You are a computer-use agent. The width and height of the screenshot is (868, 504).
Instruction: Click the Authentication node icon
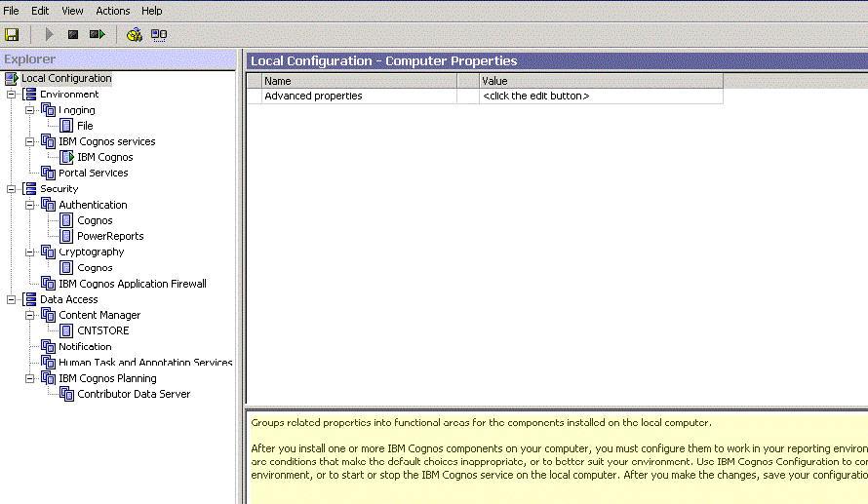(48, 205)
